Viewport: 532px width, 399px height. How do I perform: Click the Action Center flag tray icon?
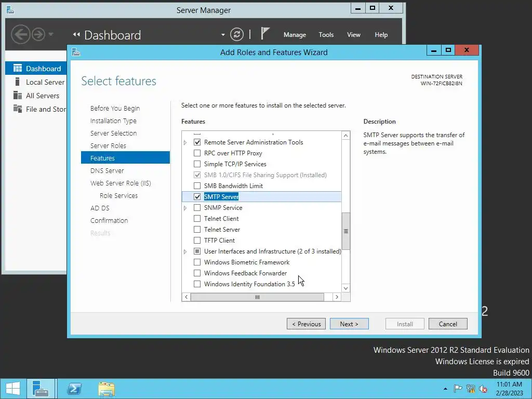pos(458,389)
